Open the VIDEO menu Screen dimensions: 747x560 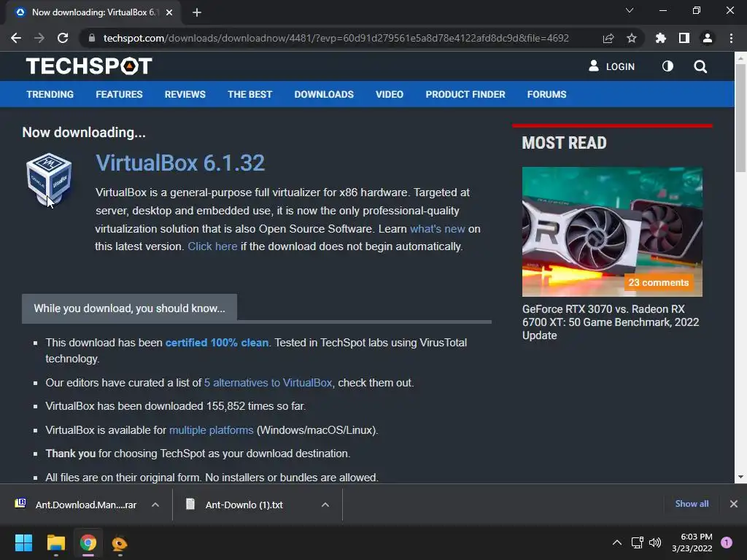click(x=390, y=94)
